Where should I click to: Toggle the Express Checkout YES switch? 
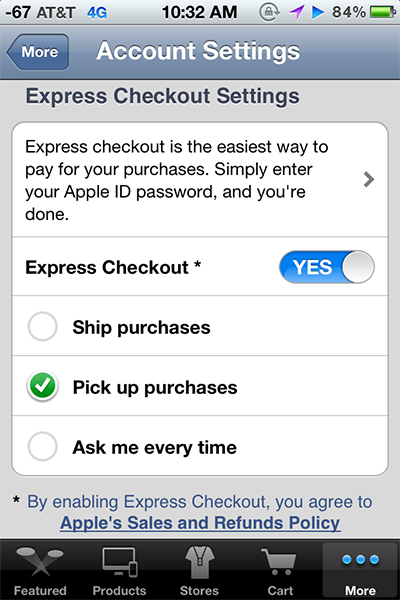(327, 267)
